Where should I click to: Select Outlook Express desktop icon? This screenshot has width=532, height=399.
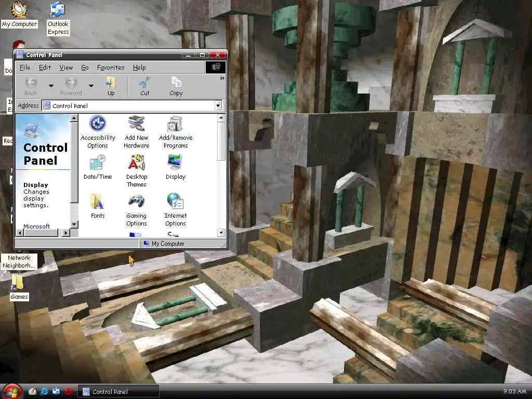(x=58, y=18)
